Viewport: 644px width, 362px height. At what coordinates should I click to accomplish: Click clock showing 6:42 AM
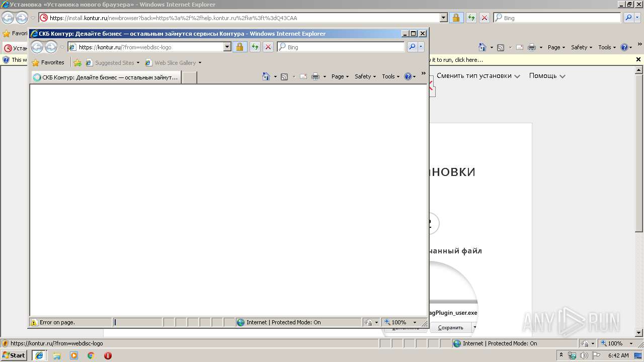coord(618,355)
